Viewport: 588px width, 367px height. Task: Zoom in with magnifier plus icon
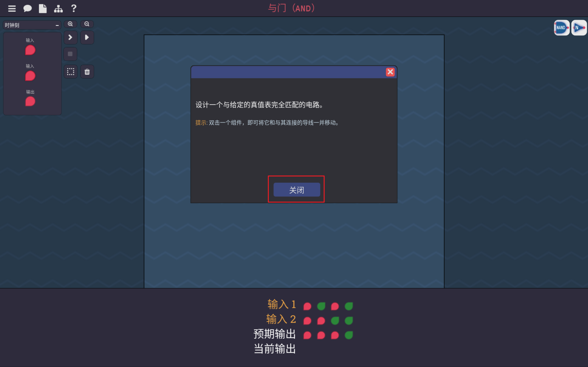coord(71,24)
